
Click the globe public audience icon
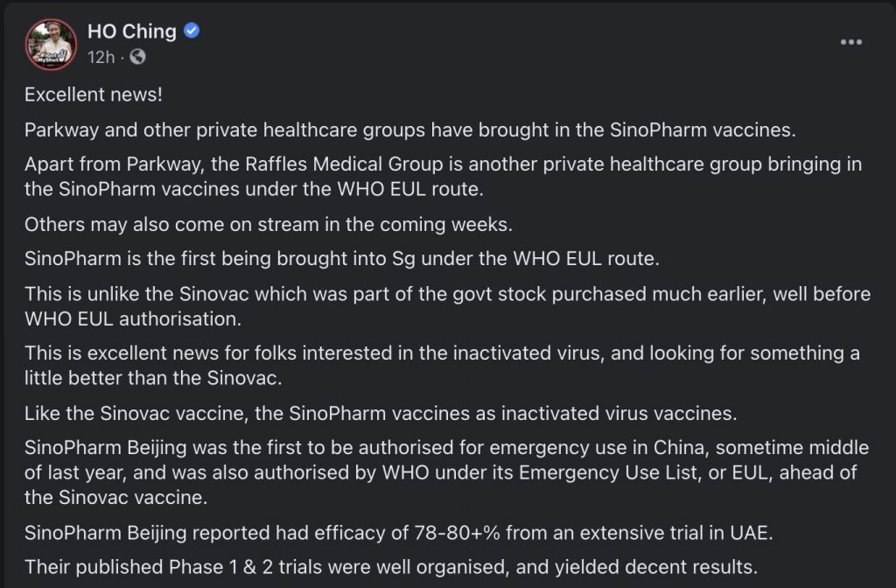tap(137, 57)
